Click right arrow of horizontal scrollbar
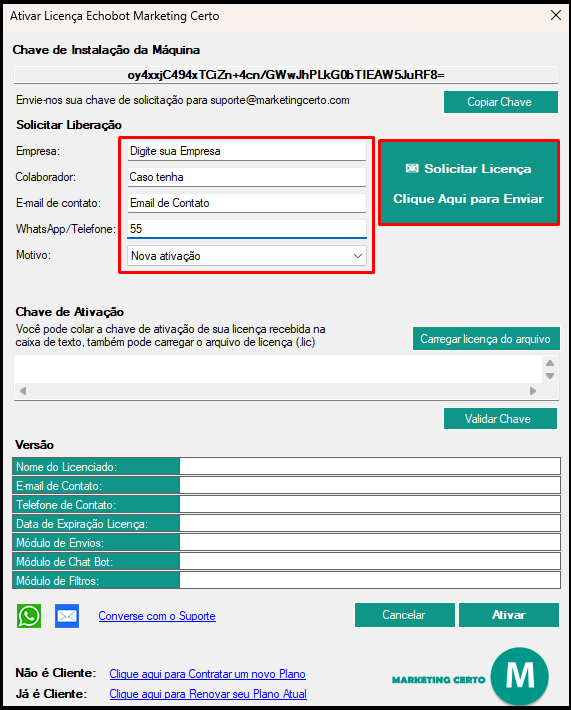Viewport: 571px width, 710px height. tap(533, 391)
